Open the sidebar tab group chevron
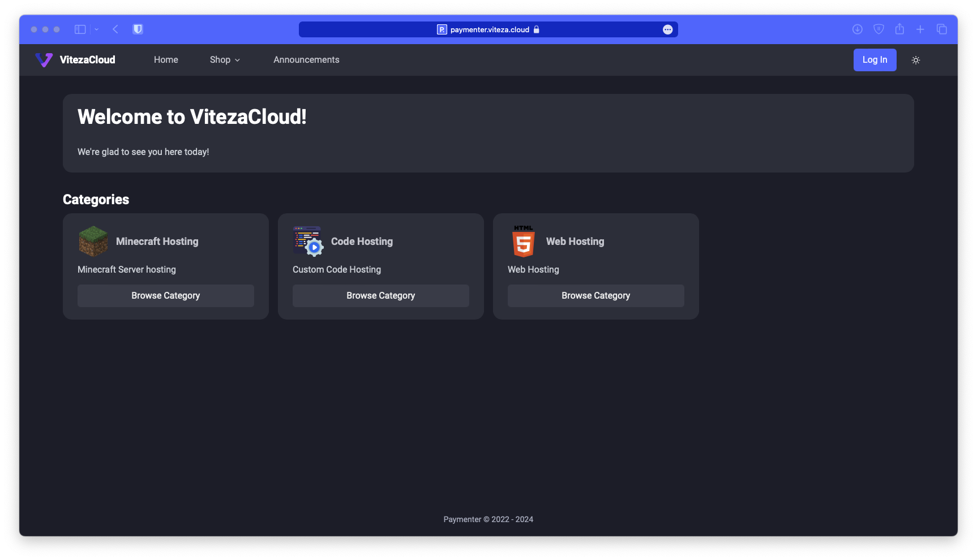The width and height of the screenshot is (977, 560). (x=96, y=29)
